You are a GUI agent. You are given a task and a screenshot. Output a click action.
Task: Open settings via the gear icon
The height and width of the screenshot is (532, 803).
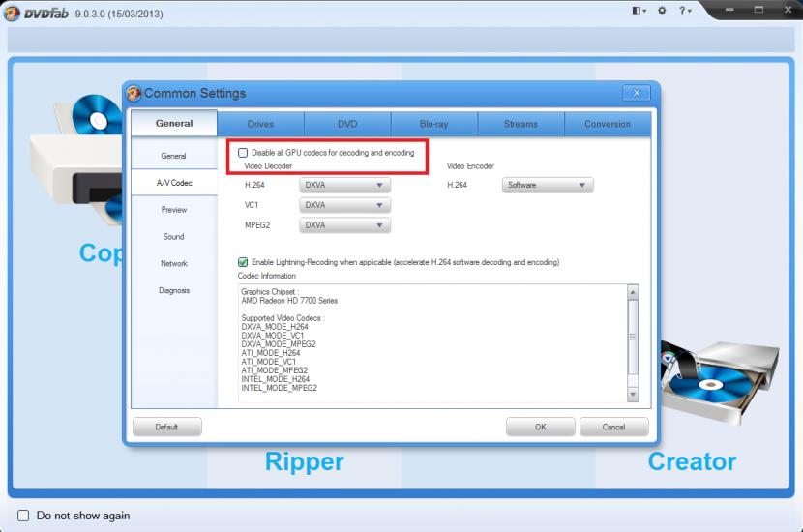[x=662, y=11]
